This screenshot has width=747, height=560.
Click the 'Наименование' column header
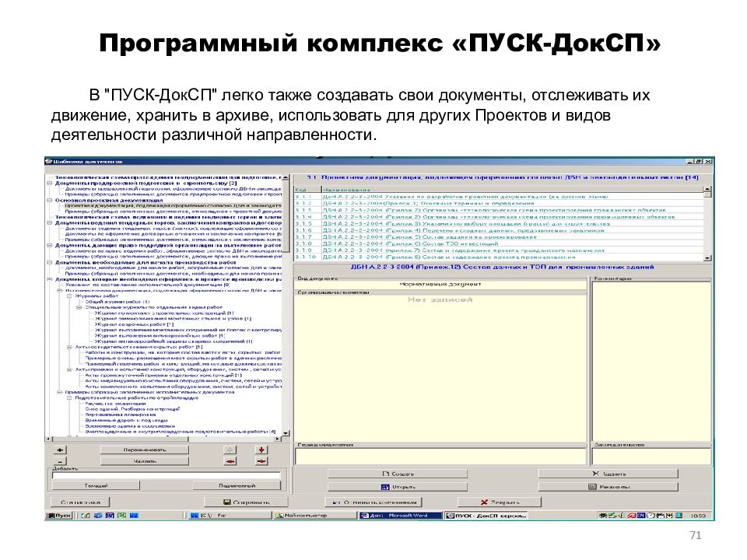pos(512,190)
